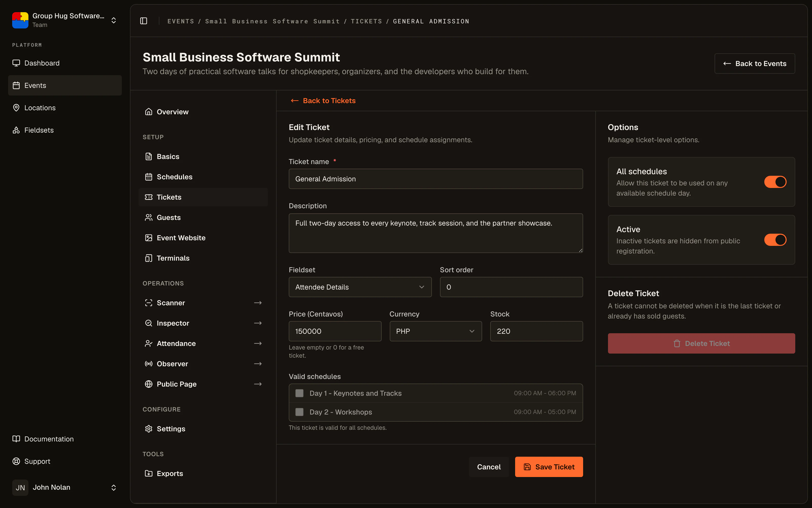The height and width of the screenshot is (508, 812).
Task: Open the Guests setup page
Action: tap(203, 217)
